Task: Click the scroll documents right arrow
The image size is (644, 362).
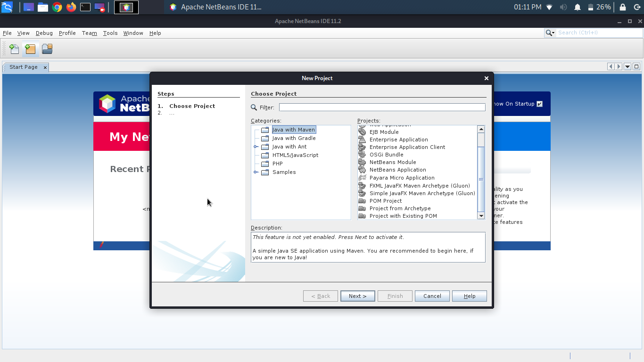Action: point(619,66)
